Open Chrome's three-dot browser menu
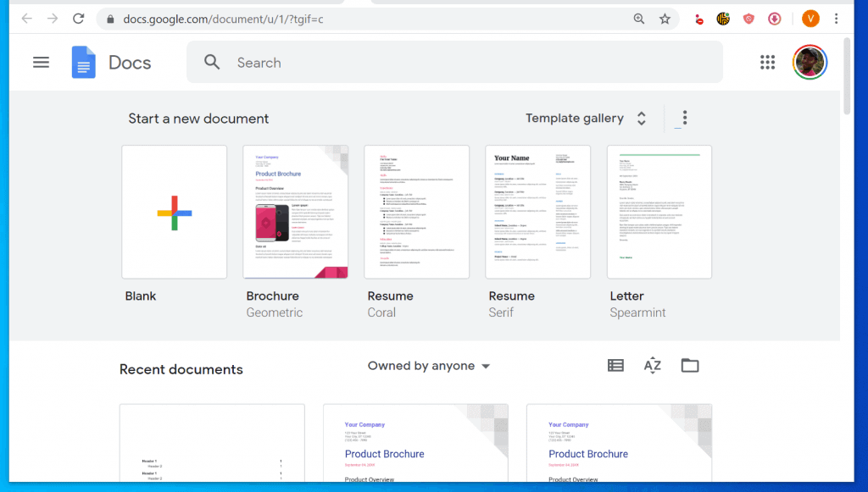The height and width of the screenshot is (492, 868). (837, 19)
